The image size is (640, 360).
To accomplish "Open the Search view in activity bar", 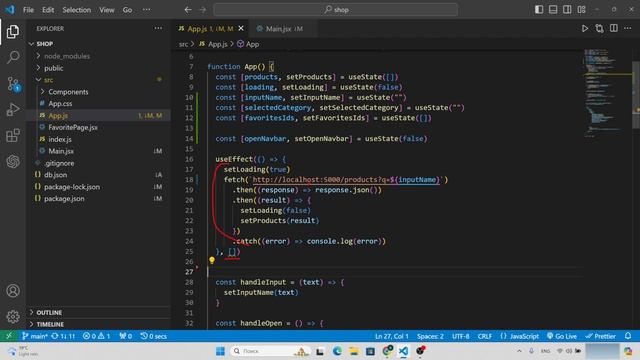I will [x=13, y=57].
